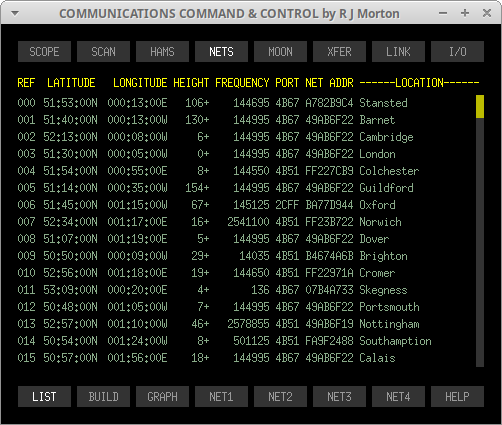
Task: Click the HEIGHT column header
Action: 191,83
